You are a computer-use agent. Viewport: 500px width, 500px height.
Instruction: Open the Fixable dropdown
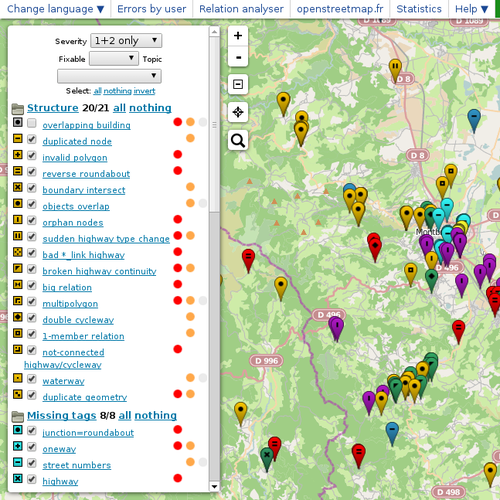114,59
